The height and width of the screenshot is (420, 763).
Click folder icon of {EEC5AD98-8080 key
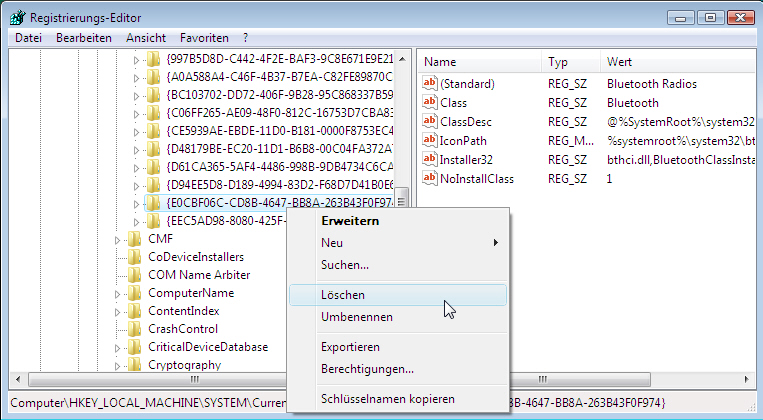click(x=153, y=221)
